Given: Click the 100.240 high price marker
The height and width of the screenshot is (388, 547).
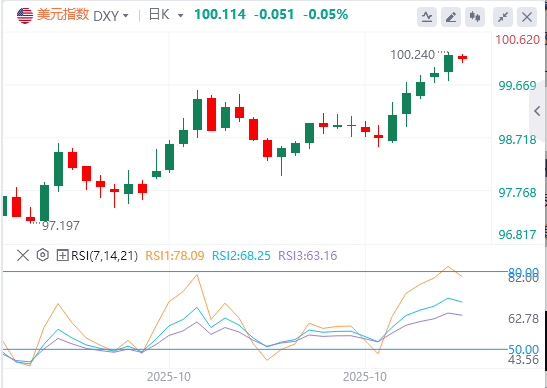Looking at the screenshot, I should click(412, 55).
